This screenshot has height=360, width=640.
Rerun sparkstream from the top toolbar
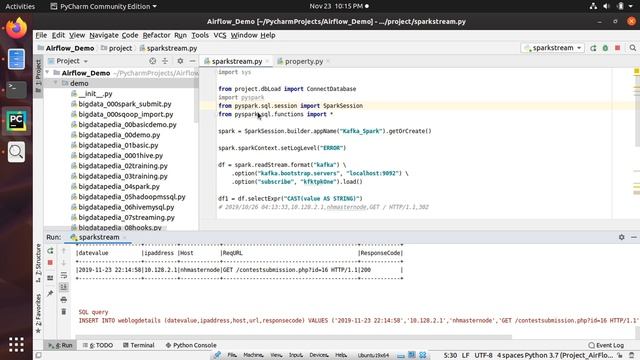click(593, 48)
